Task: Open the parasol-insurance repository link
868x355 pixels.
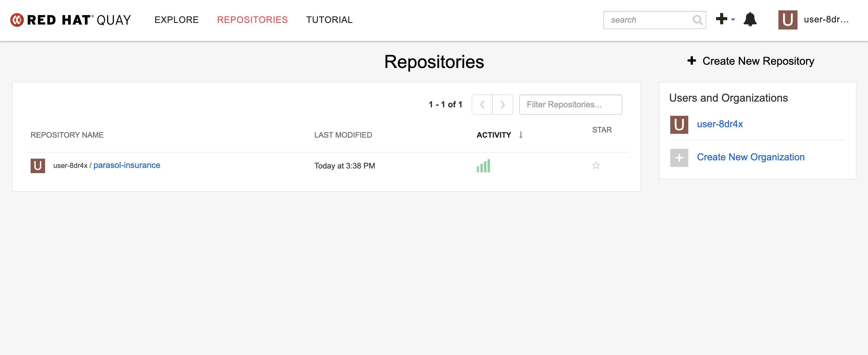Action: [127, 165]
